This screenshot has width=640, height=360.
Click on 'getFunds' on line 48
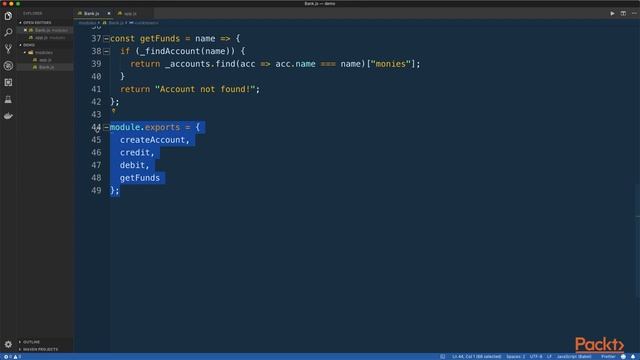click(140, 178)
